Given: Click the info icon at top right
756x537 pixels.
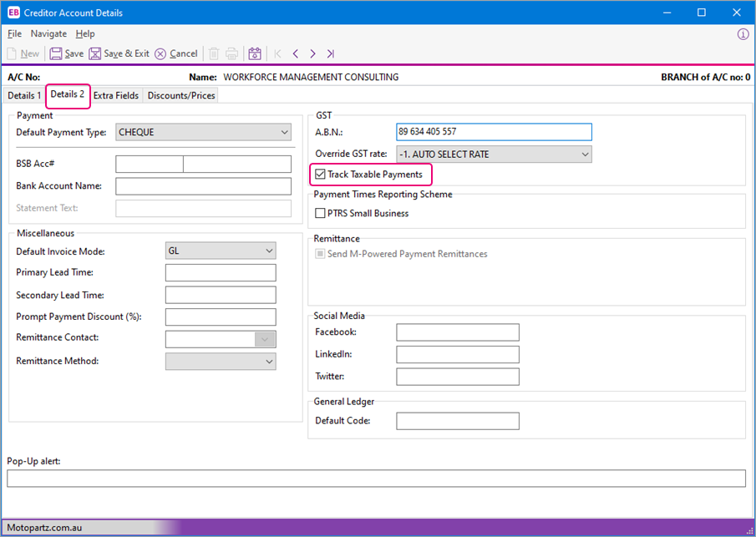Looking at the screenshot, I should point(743,34).
